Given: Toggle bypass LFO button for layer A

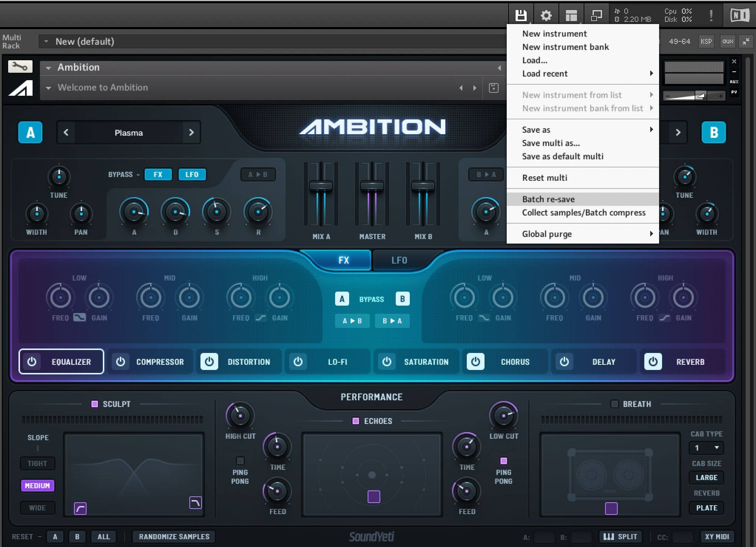Looking at the screenshot, I should (192, 174).
